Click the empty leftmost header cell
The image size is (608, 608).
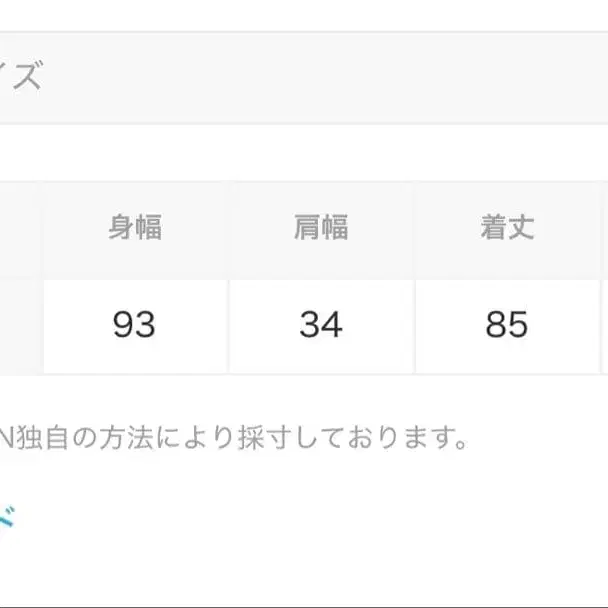pyautogui.click(x=20, y=228)
